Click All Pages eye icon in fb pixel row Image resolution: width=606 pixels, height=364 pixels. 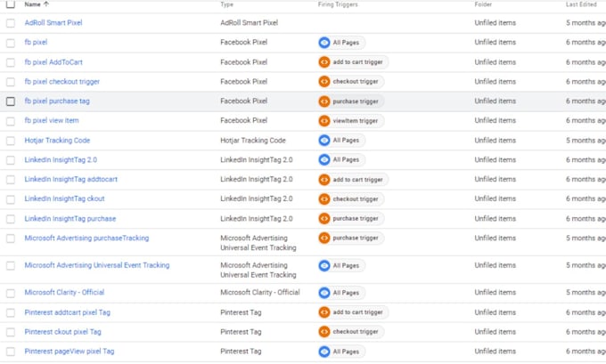pos(324,43)
